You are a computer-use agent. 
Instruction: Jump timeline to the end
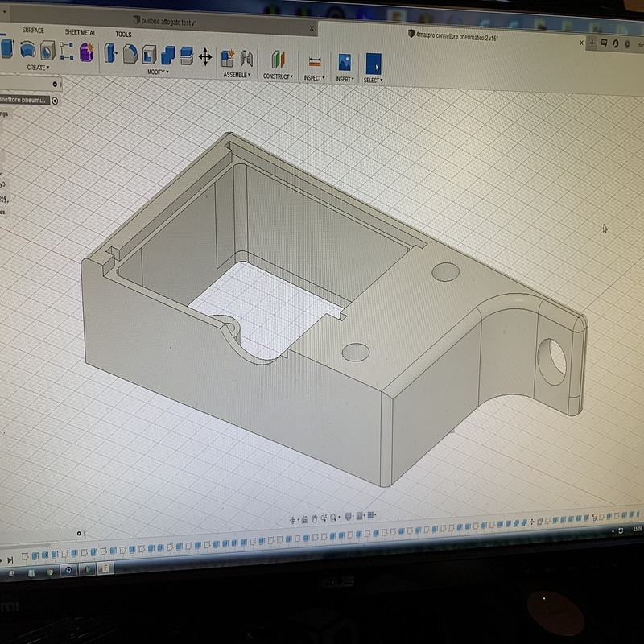(x=10, y=559)
